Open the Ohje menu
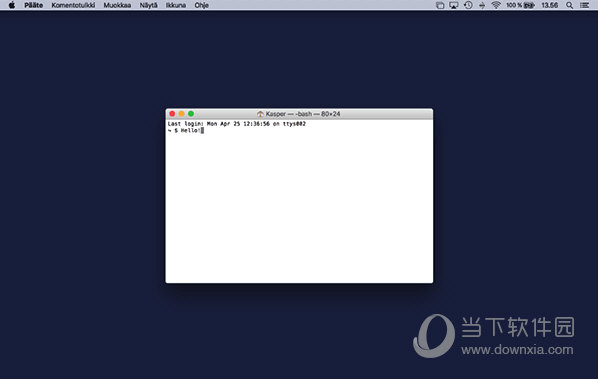 201,5
